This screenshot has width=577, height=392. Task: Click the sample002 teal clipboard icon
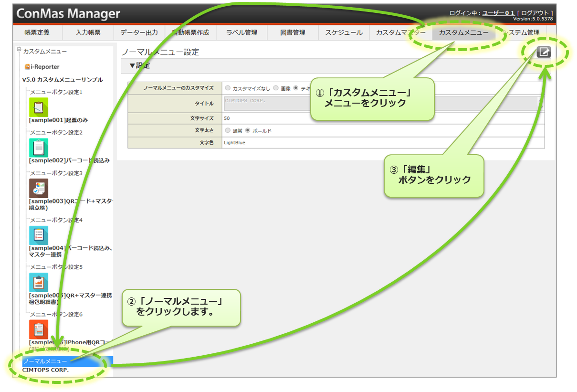pos(39,148)
